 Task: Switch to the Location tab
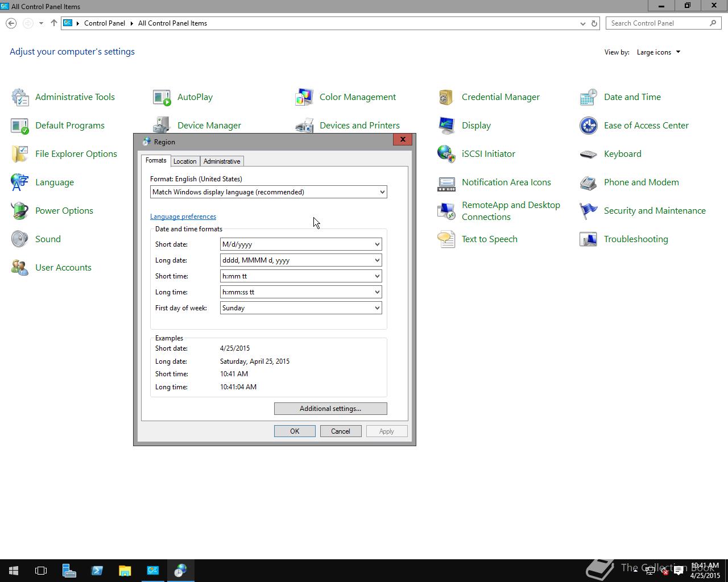click(x=185, y=161)
